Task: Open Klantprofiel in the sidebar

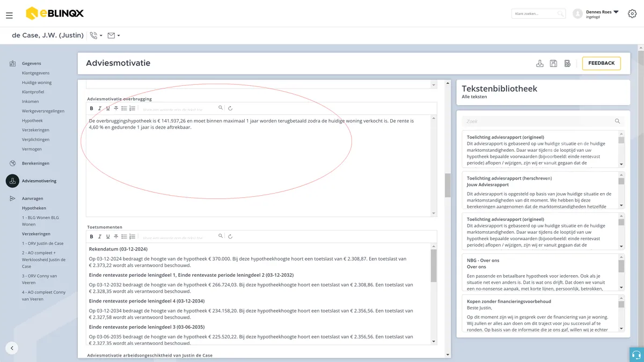Action: [33, 92]
